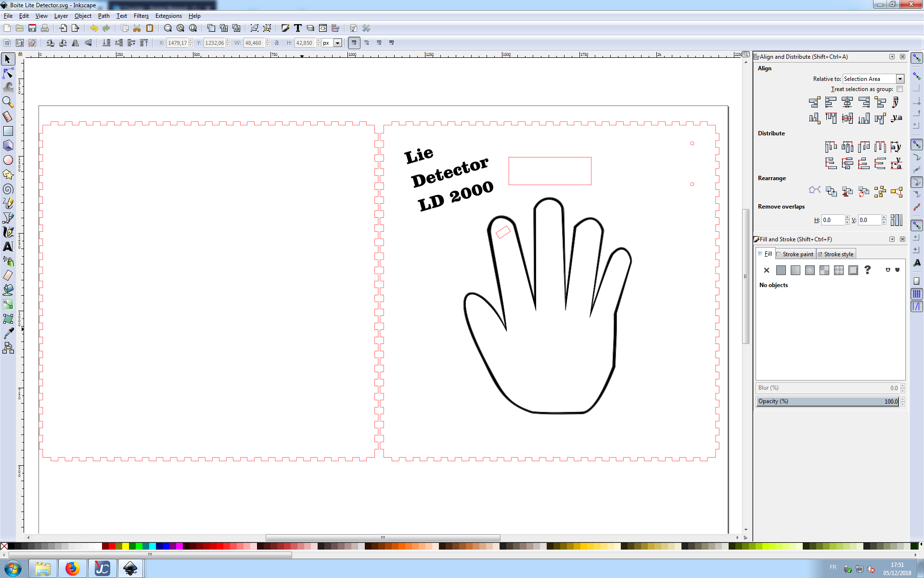Click the Save document icon

click(32, 28)
